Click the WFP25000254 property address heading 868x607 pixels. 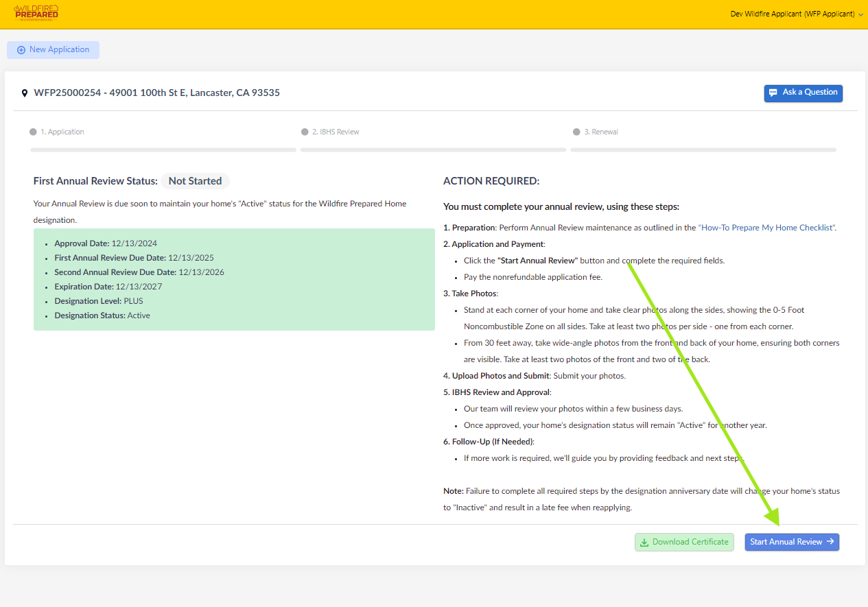[x=156, y=93]
